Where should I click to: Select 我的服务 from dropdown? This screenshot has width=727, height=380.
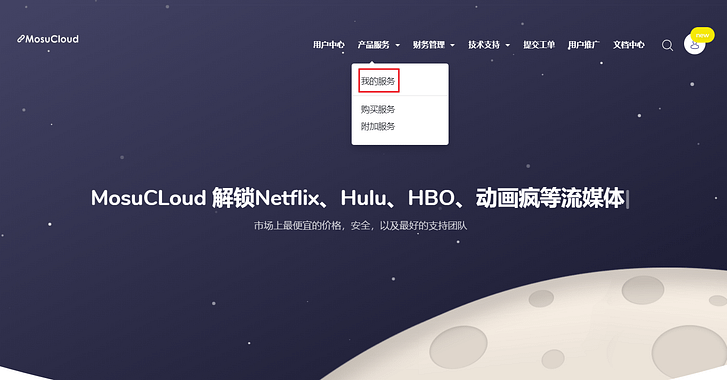tap(378, 81)
